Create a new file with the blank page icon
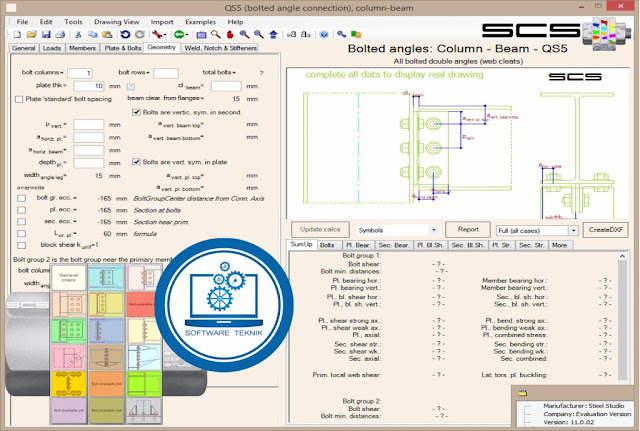The height and width of the screenshot is (431, 640). pos(18,34)
